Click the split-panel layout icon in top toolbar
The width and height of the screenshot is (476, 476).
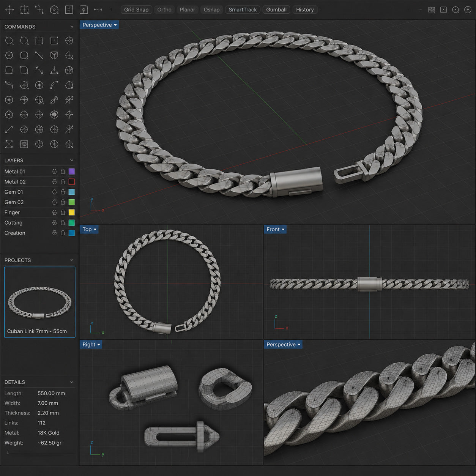click(x=69, y=10)
